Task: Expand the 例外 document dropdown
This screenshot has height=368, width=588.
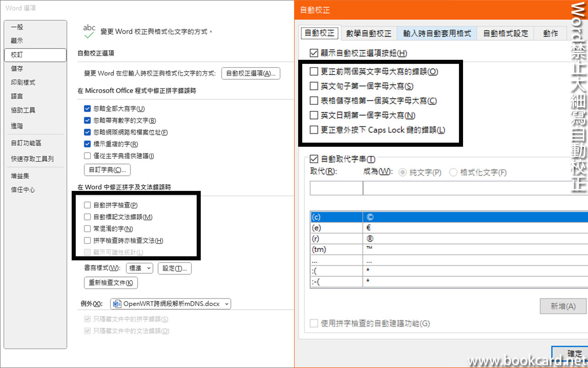Action: click(x=170, y=304)
